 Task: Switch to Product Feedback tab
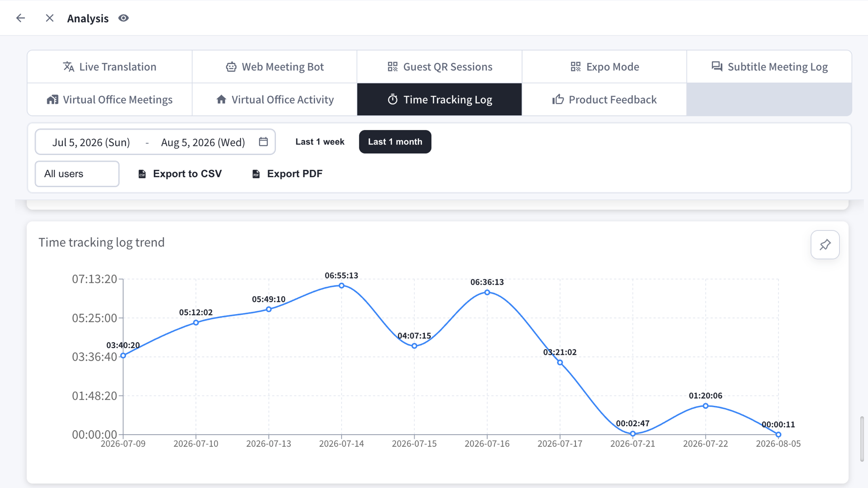click(604, 99)
